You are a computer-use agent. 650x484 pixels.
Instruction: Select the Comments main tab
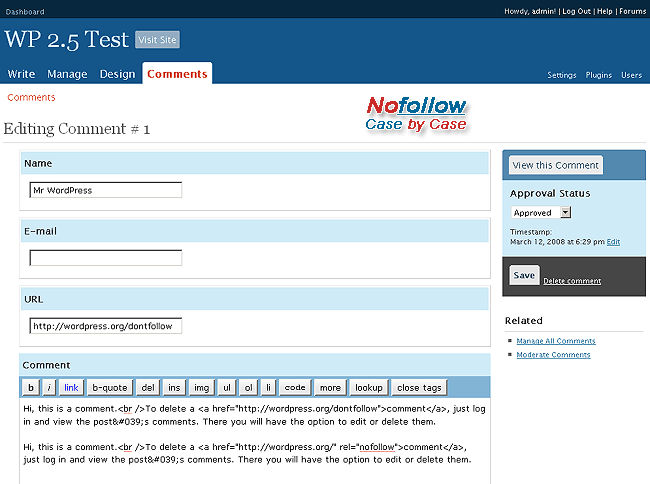pos(177,73)
